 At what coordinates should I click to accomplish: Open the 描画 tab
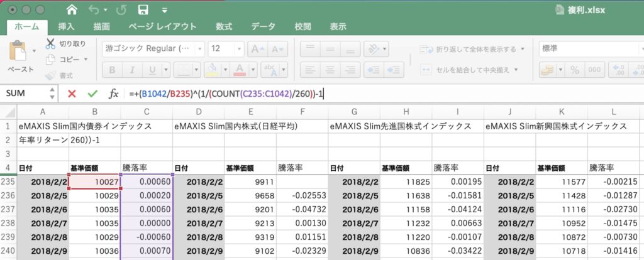click(101, 26)
